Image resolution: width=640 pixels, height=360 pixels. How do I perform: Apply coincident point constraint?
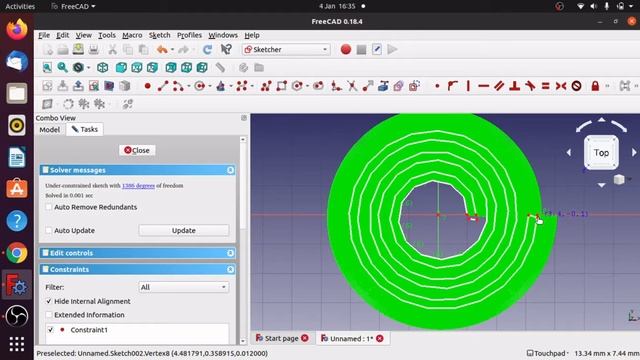click(x=437, y=86)
